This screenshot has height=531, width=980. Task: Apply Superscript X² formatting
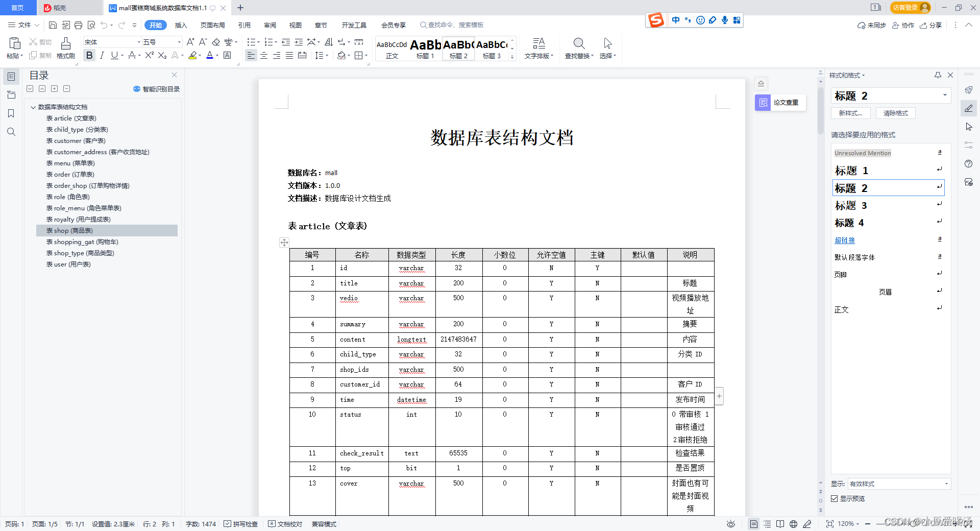tap(149, 55)
